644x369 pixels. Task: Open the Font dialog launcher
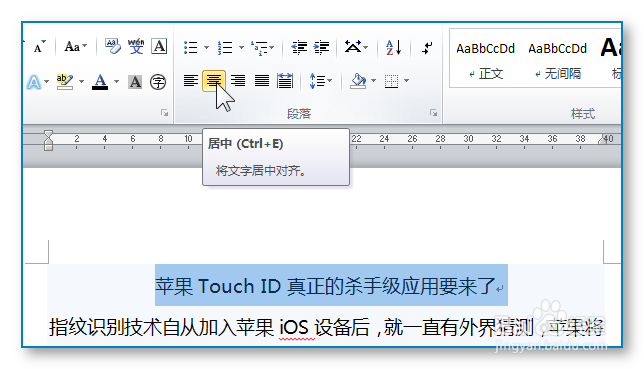pyautogui.click(x=164, y=113)
